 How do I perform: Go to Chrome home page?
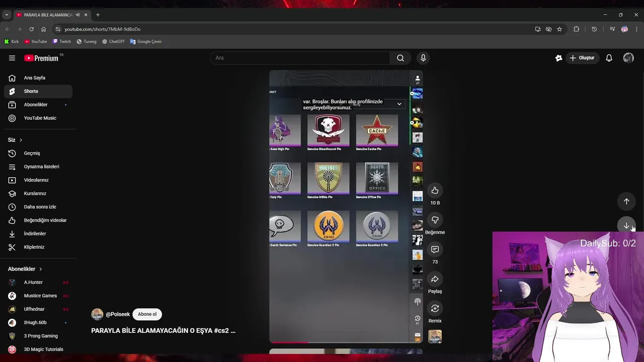[x=43, y=29]
